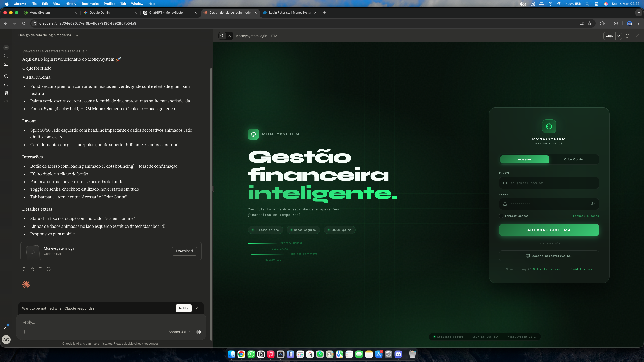The width and height of the screenshot is (644, 362).
Task: Show the password with the eye toggle
Action: click(593, 204)
